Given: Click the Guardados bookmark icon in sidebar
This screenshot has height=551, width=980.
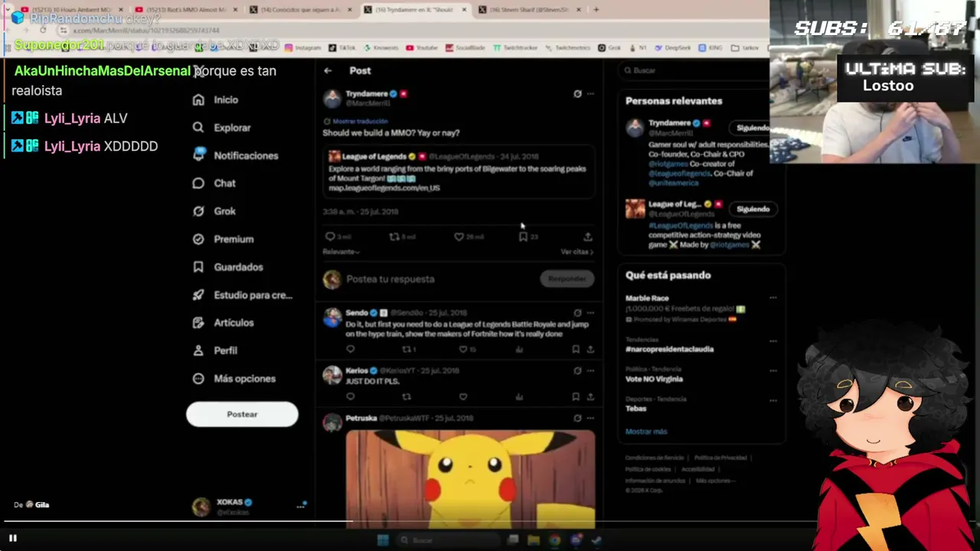Looking at the screenshot, I should tap(198, 267).
